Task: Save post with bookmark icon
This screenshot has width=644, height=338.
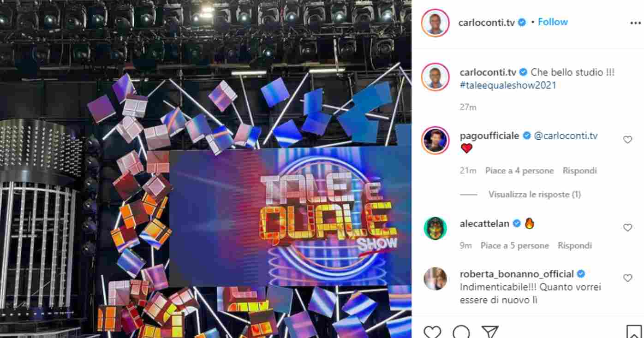Action: pyautogui.click(x=633, y=332)
